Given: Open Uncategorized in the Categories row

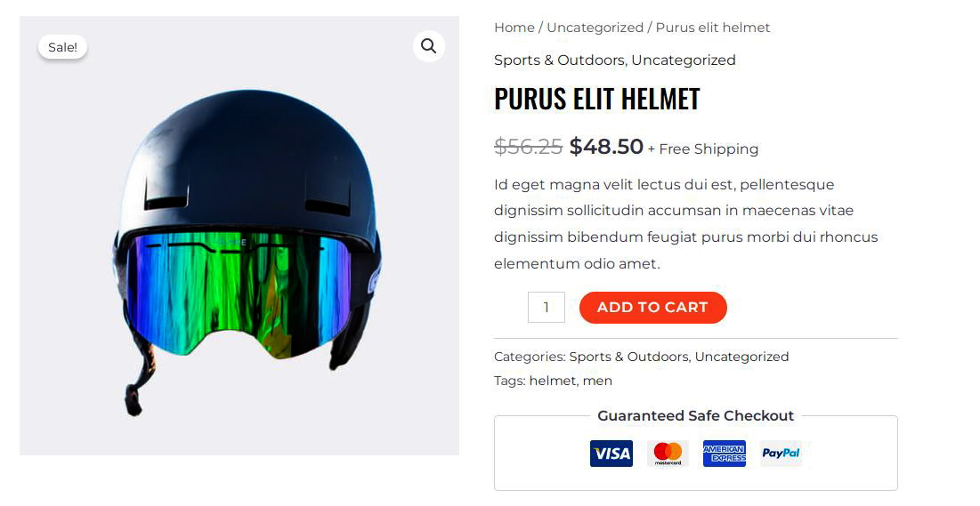Looking at the screenshot, I should pos(741,357).
